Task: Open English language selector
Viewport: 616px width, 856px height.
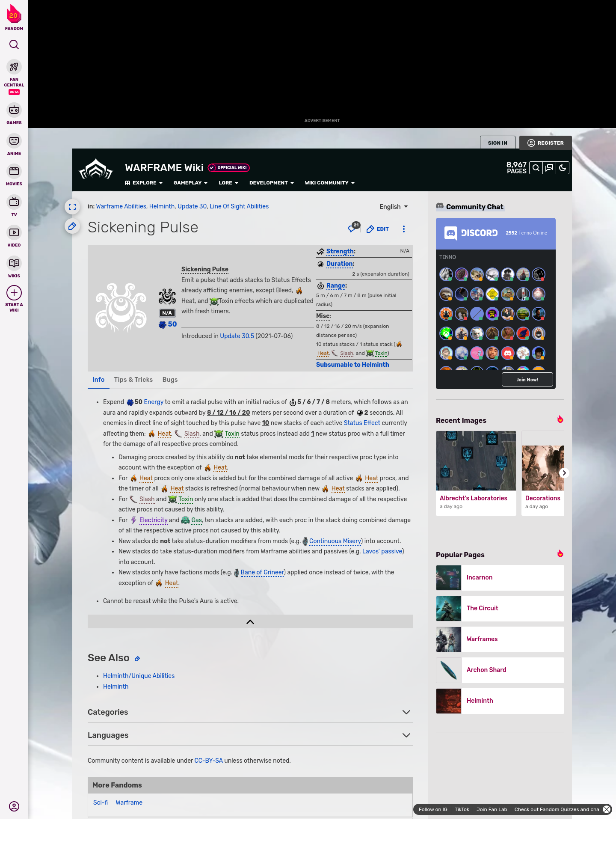Action: [x=394, y=207]
